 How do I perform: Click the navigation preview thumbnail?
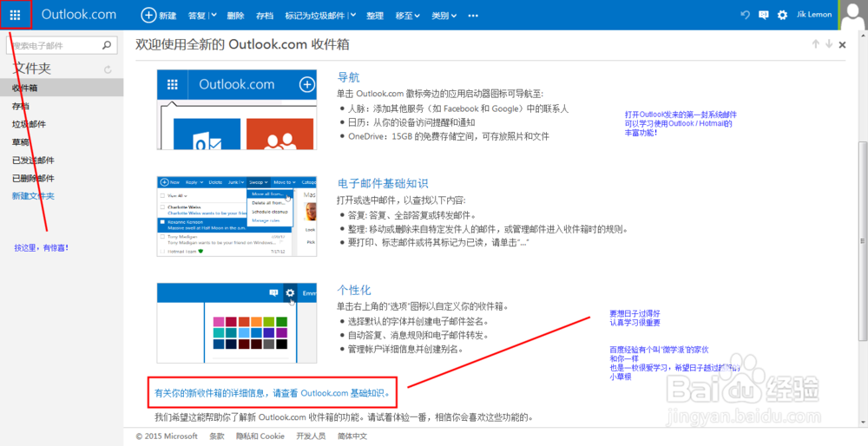click(237, 109)
